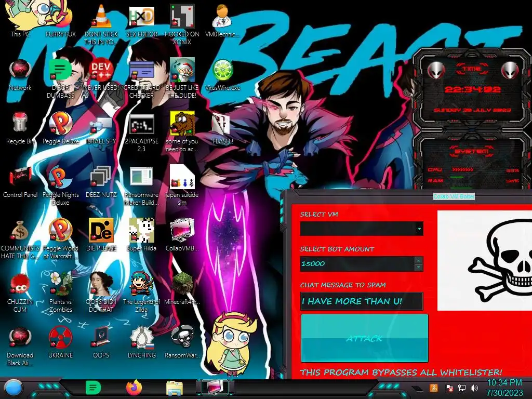Open Download Black Ali... shortcut
Screen dimensions: 532x399
click(x=20, y=347)
